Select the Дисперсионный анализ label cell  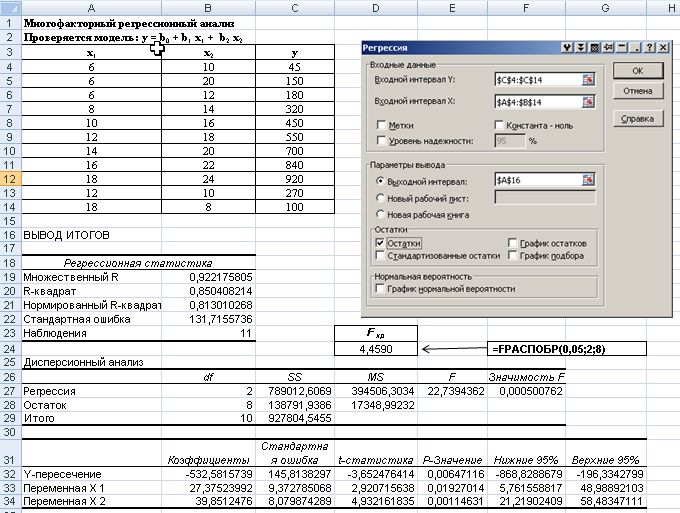coord(92,363)
